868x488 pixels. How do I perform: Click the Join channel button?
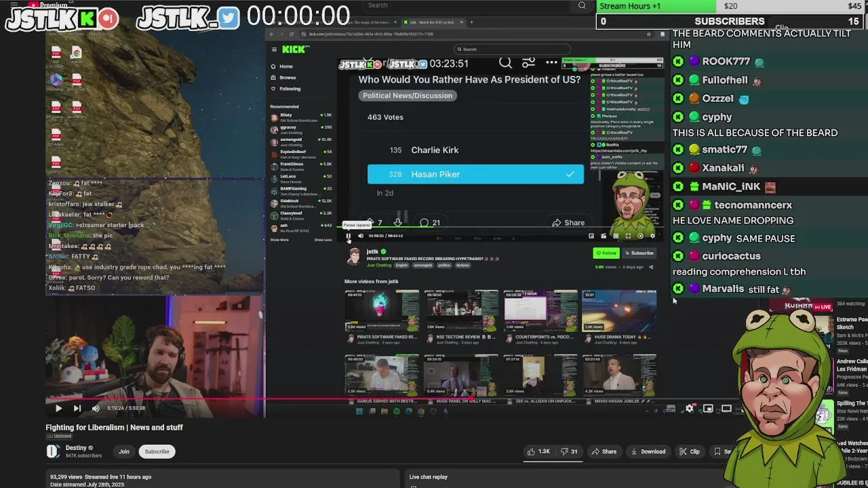[124, 451]
